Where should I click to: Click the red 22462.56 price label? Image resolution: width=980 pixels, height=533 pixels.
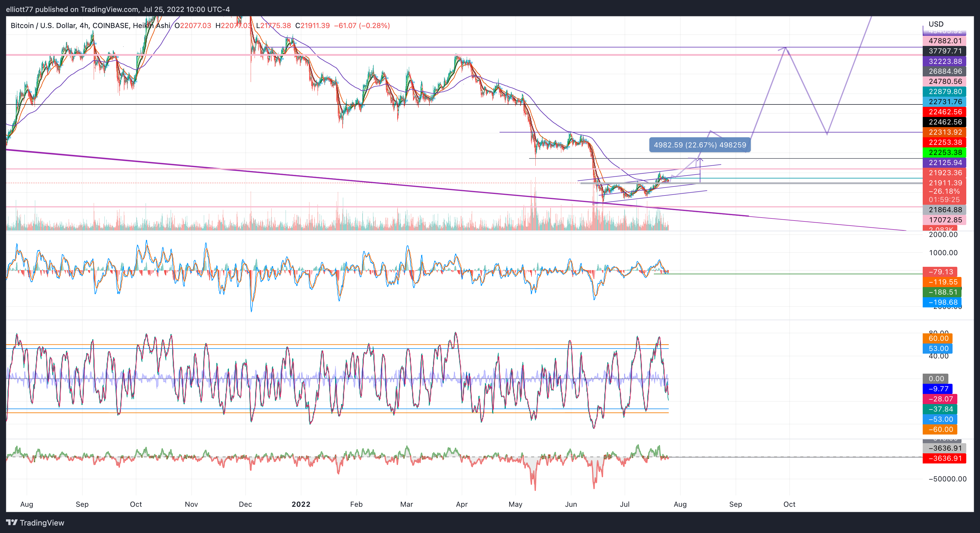point(944,112)
